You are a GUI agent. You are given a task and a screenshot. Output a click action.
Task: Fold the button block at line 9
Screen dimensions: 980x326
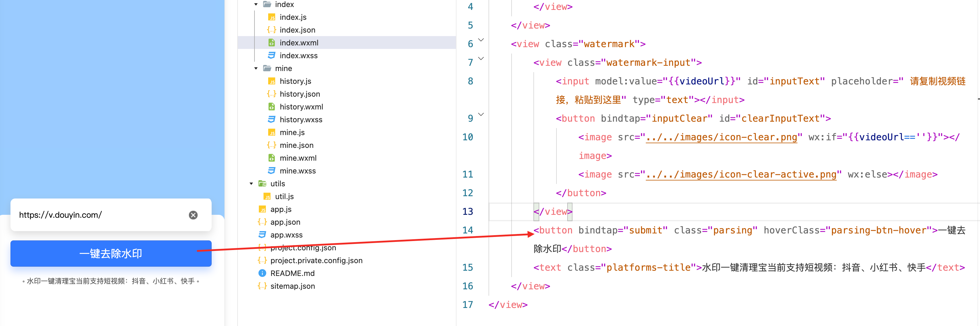click(x=481, y=114)
